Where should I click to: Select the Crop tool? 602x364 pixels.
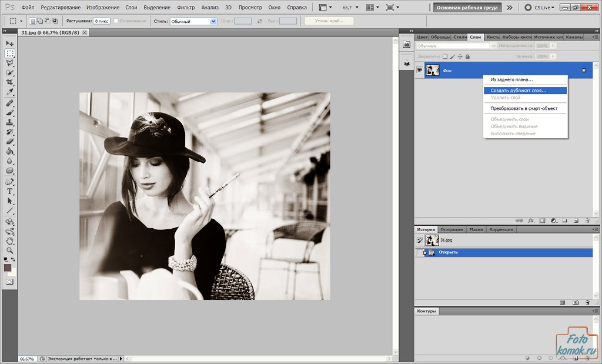point(9,82)
